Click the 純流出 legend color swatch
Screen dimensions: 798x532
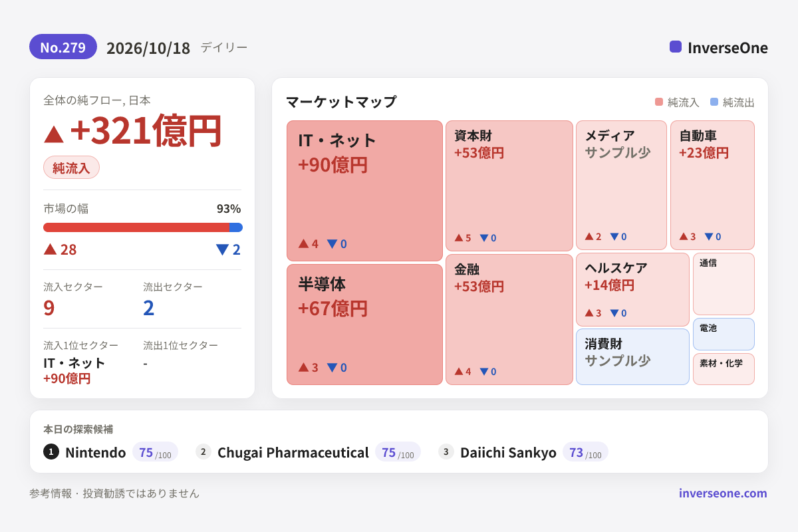714,102
